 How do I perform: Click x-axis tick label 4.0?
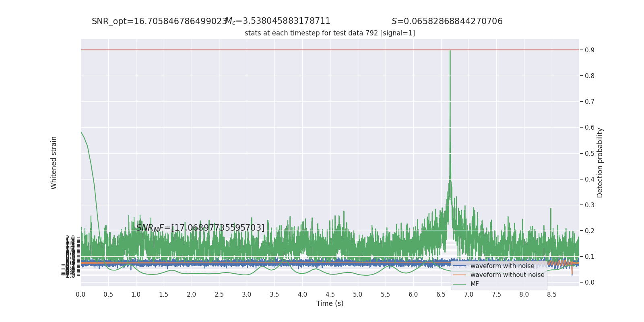tap(302, 295)
